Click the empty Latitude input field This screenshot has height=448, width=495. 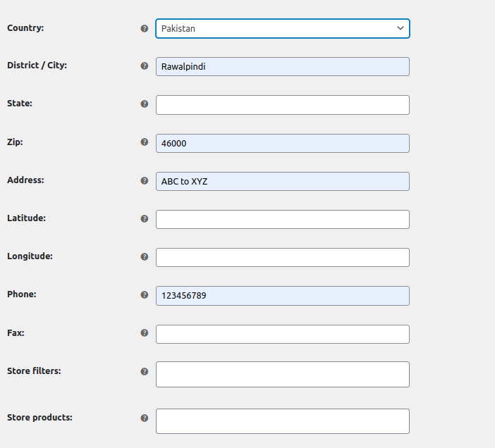(282, 219)
